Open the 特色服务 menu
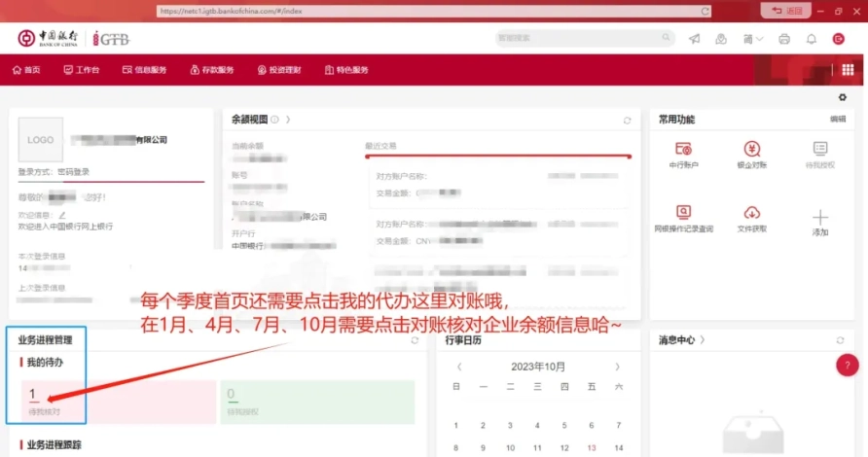 [x=346, y=70]
